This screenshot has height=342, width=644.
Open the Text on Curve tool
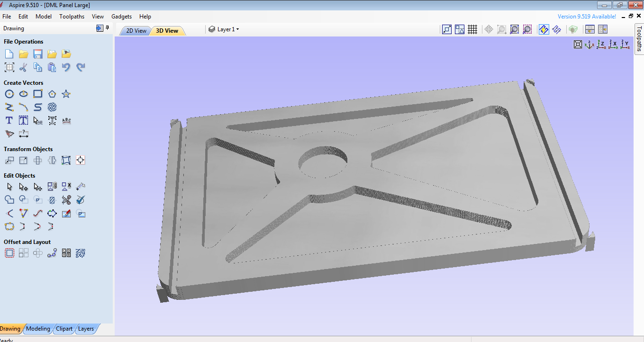tap(66, 120)
